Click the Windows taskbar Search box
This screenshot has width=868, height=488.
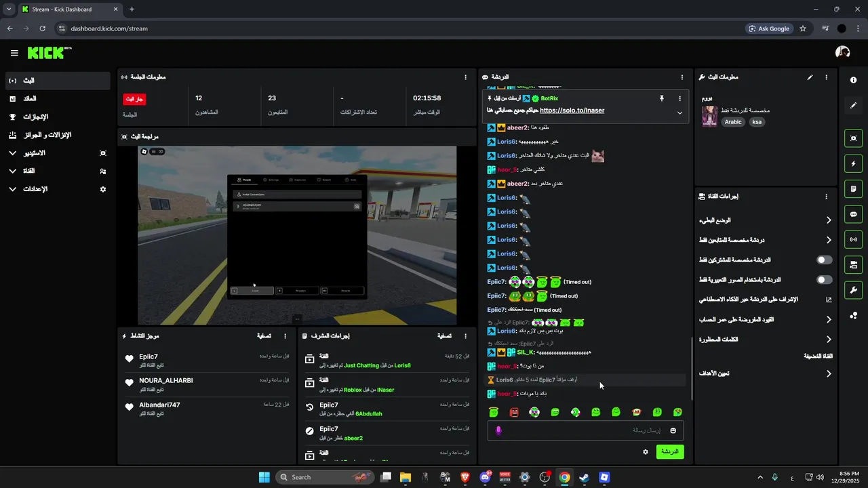pos(325,477)
